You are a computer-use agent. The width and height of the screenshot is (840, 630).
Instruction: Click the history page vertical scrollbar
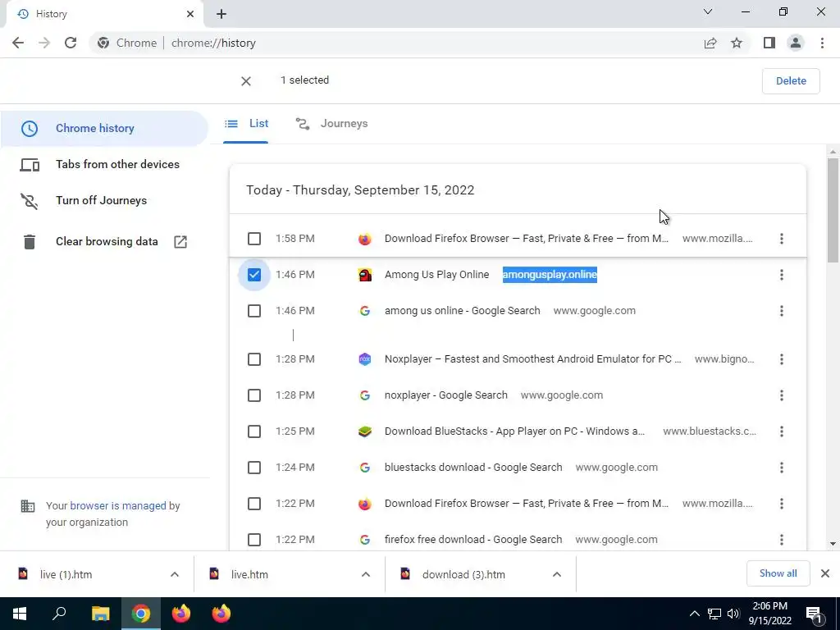833,211
